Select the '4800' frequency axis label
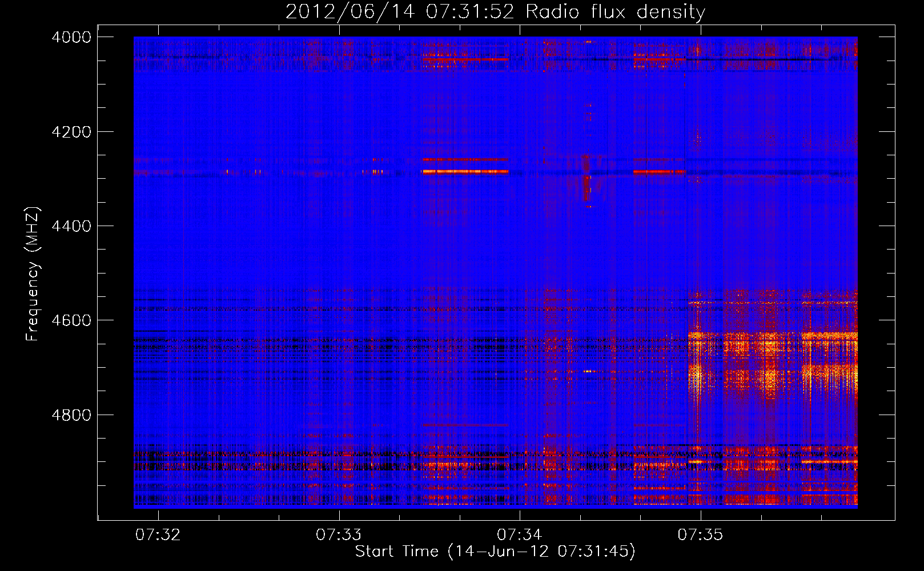This screenshot has width=924, height=571. pos(71,415)
